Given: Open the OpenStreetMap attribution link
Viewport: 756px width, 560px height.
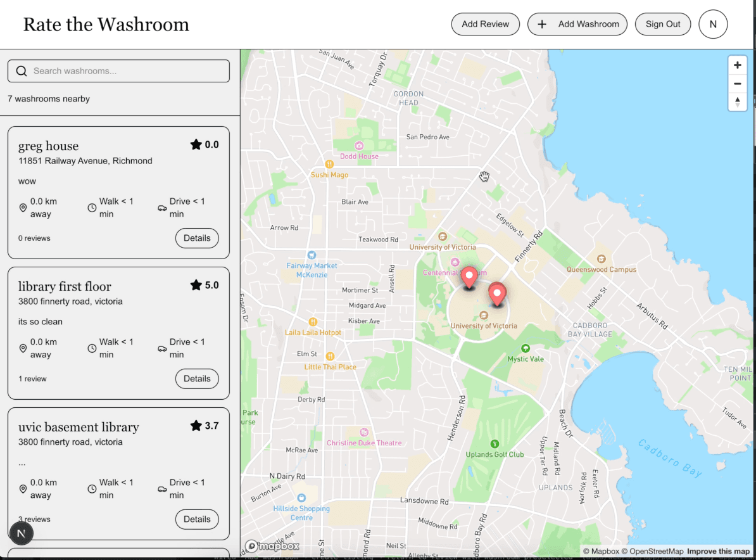Looking at the screenshot, I should click(x=656, y=551).
